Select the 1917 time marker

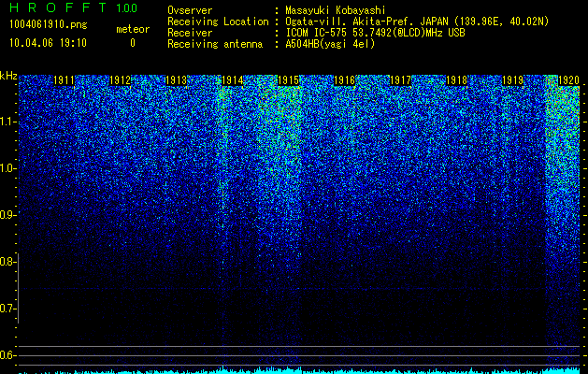pyautogui.click(x=400, y=80)
